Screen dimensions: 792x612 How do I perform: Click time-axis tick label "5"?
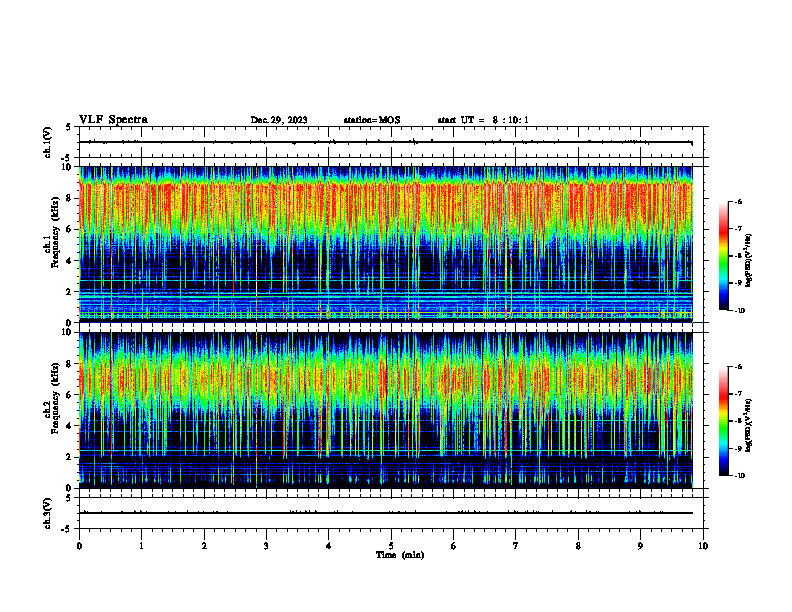[x=391, y=546]
